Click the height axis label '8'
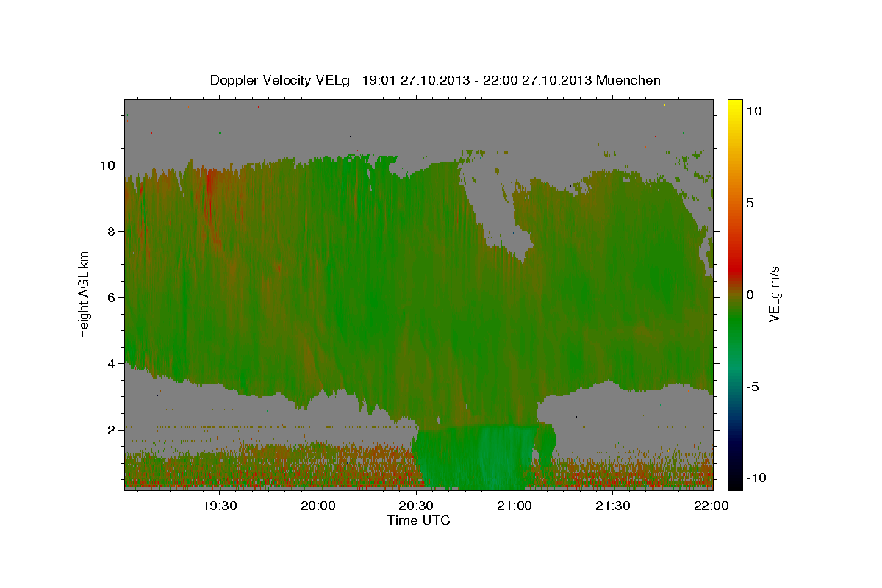 (x=112, y=231)
